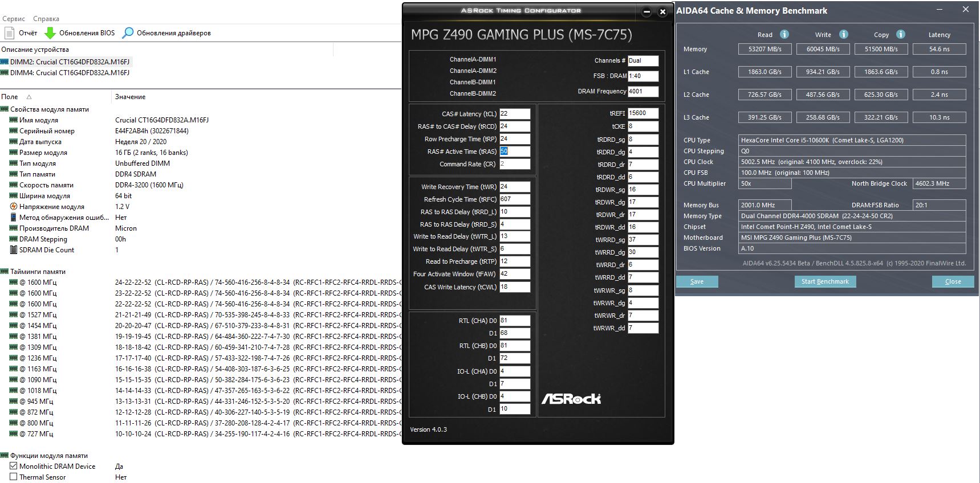Select the DIMM4 Crucial CT16G4DFD832A.M16FJ device
980x483 pixels.
tap(70, 73)
